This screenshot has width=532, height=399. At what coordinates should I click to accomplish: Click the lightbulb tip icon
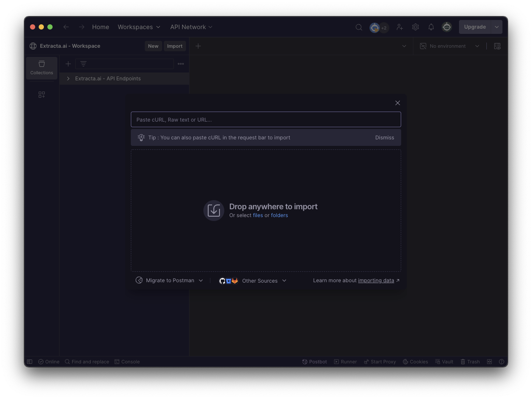[141, 137]
